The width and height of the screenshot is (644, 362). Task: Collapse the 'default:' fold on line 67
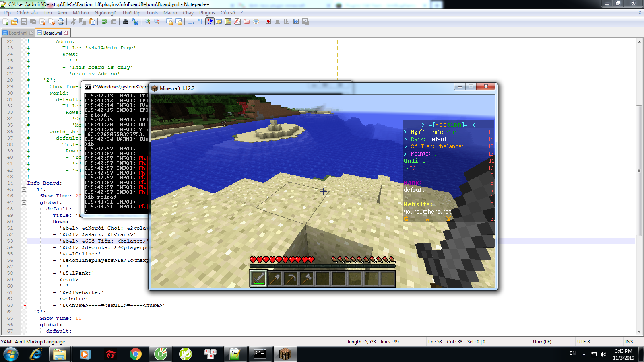(24, 331)
